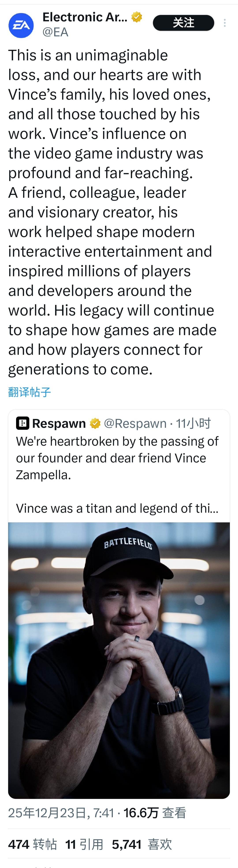Tap the Respawn logo icon in quoted post
The height and width of the screenshot is (868, 238).
click(22, 423)
